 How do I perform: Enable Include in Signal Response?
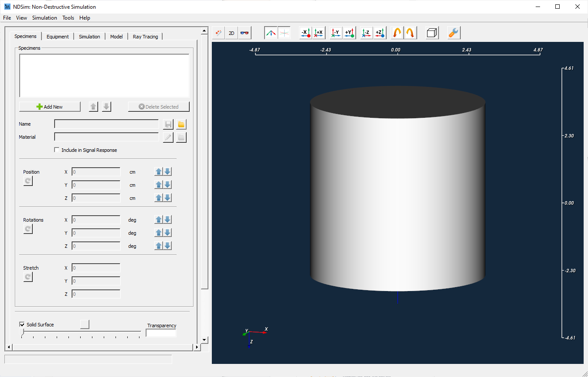(57, 150)
